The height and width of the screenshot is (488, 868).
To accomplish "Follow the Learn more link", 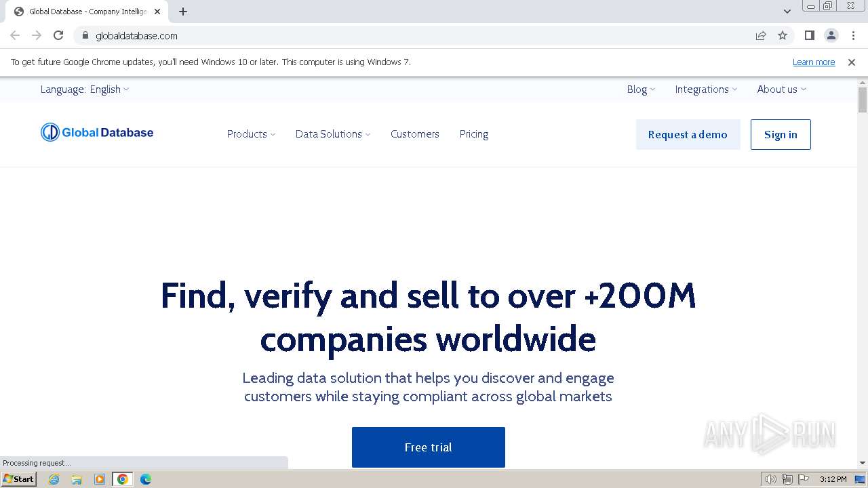I will pyautogui.click(x=814, y=62).
